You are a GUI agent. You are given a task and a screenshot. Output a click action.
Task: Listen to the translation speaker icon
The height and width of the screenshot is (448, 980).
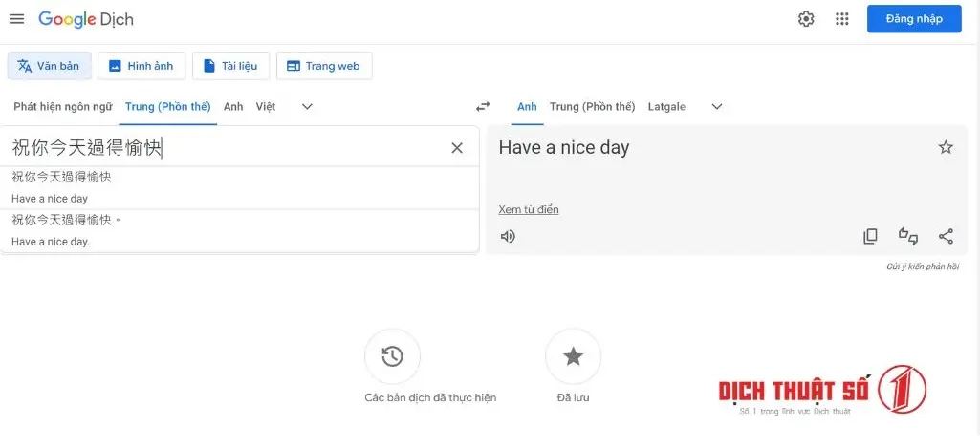coord(508,236)
